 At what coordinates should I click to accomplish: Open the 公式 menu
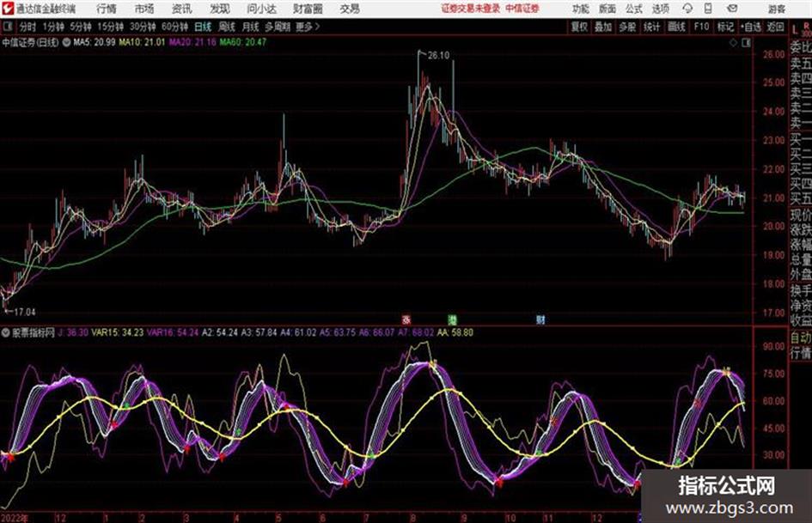pyautogui.click(x=633, y=9)
